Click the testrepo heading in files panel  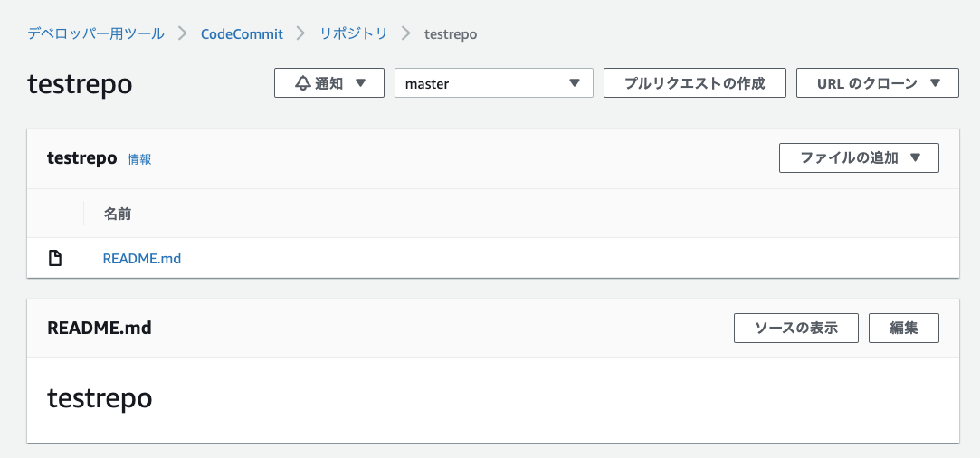[x=81, y=158]
